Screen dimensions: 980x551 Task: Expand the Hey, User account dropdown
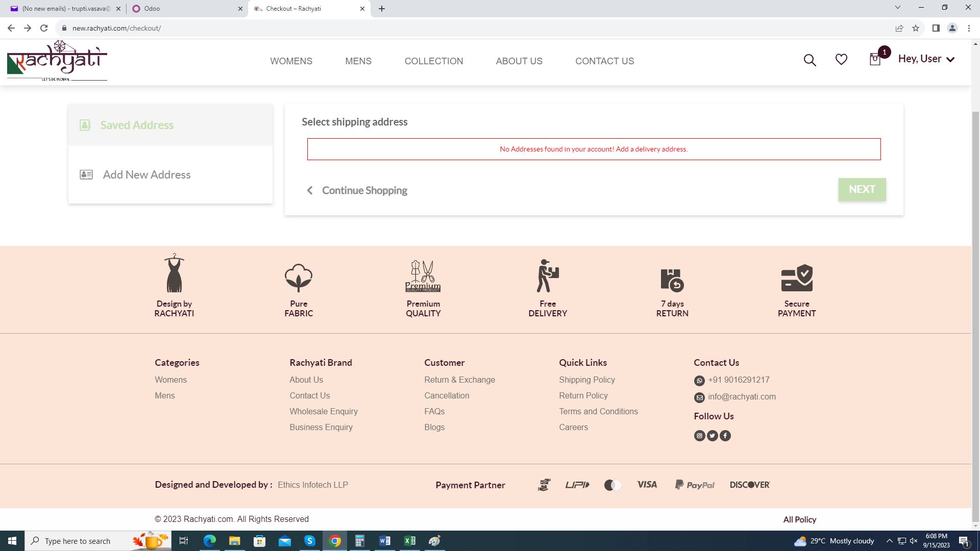point(926,59)
